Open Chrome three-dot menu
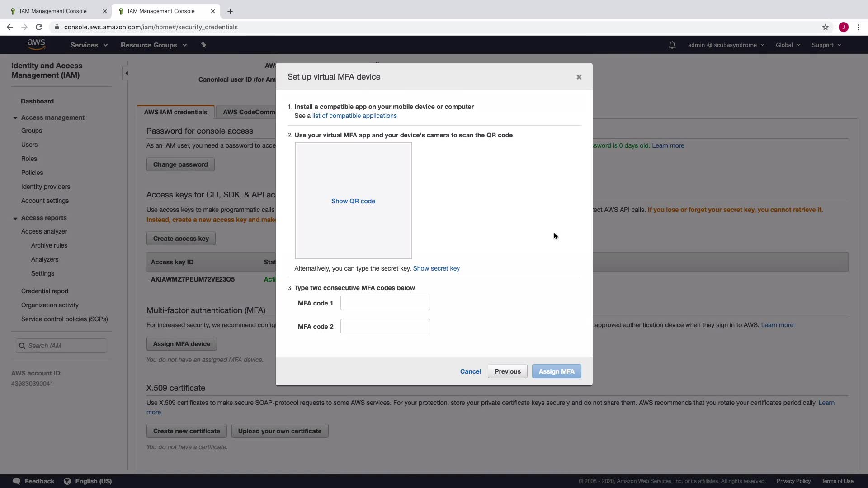 (858, 27)
